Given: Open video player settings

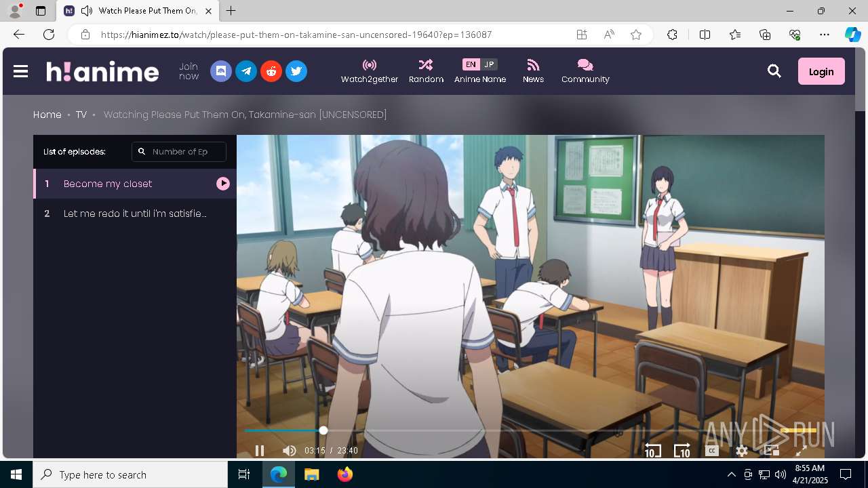Looking at the screenshot, I should (742, 451).
